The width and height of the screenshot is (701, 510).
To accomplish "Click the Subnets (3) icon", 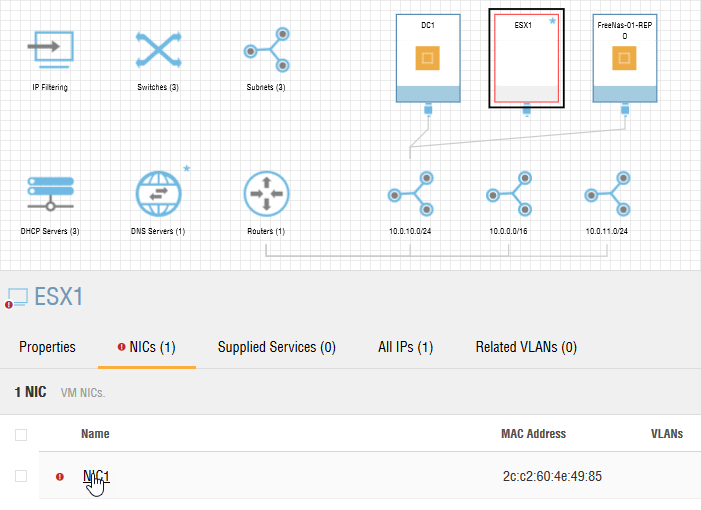I will (266, 50).
